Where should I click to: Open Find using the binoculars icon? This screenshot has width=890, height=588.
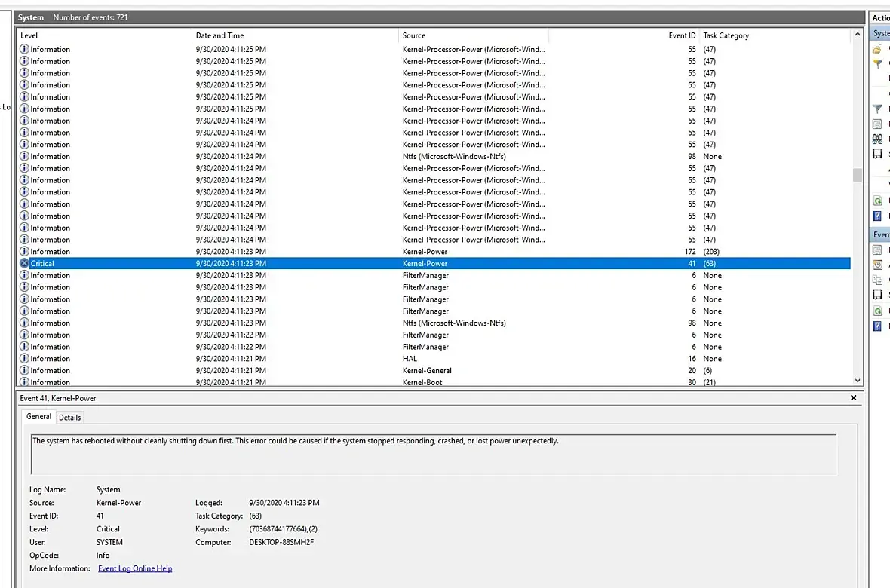coord(877,139)
